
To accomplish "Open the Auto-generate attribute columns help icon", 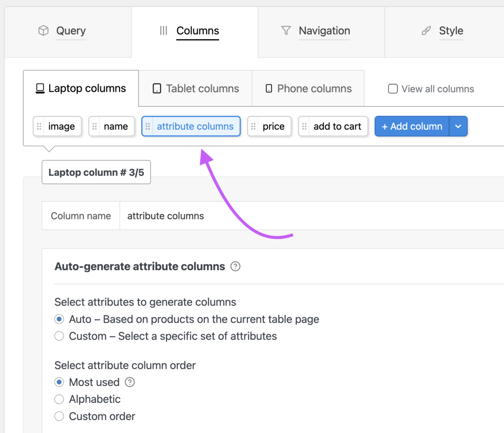I will coord(235,266).
